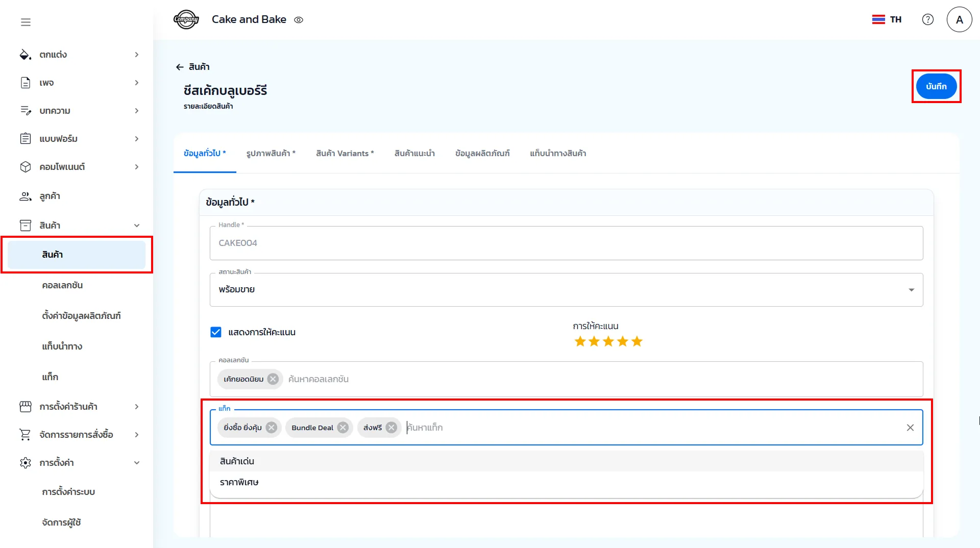
Task: Click the บันทึก save button
Action: tap(936, 86)
